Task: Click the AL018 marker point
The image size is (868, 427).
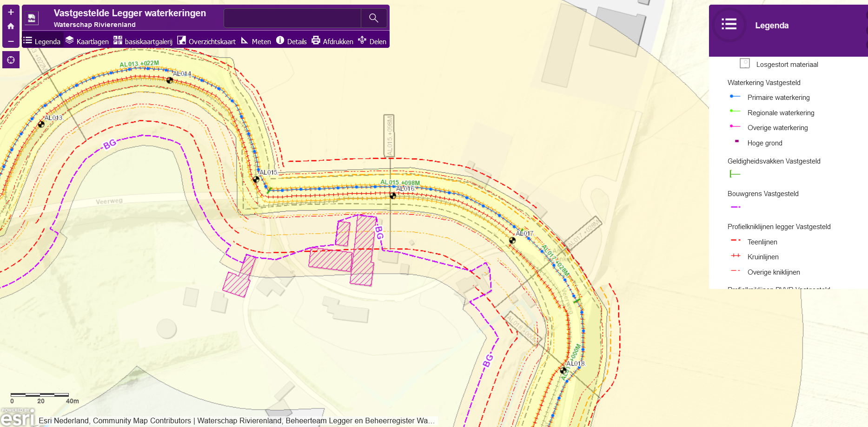Action: click(563, 371)
